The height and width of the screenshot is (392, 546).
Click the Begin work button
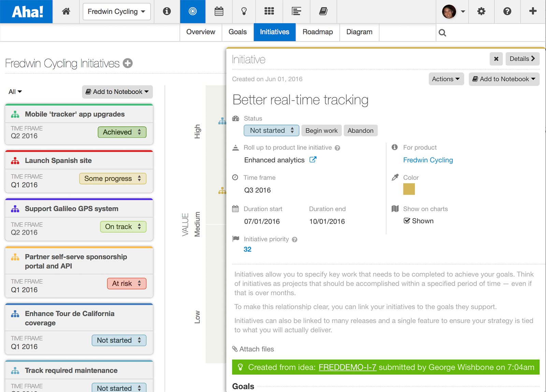321,131
